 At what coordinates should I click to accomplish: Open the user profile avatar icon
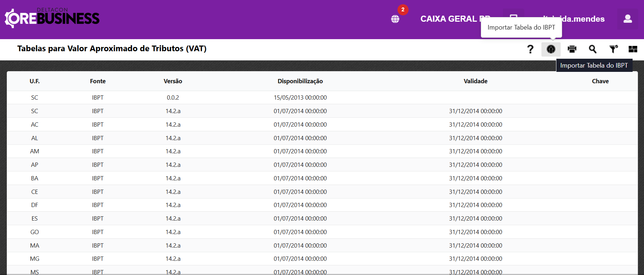628,19
